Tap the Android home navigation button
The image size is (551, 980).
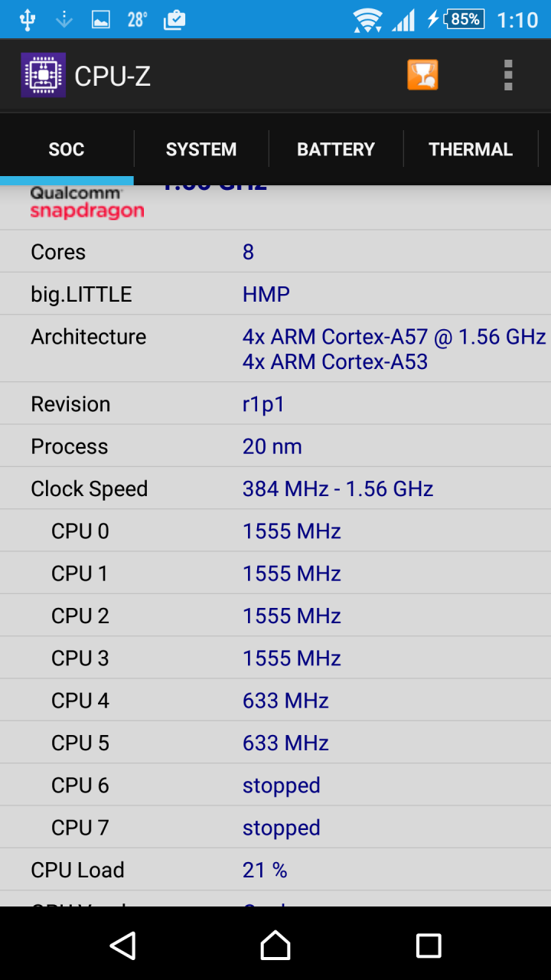pyautogui.click(x=275, y=946)
